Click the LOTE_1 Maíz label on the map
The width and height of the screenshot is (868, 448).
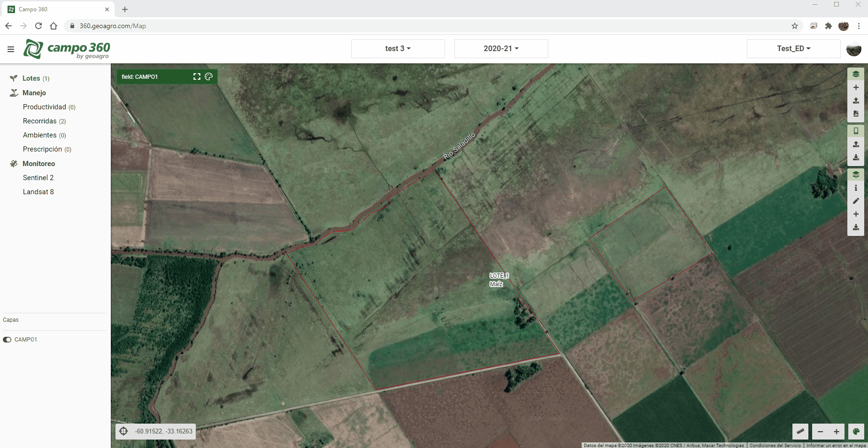(499, 280)
